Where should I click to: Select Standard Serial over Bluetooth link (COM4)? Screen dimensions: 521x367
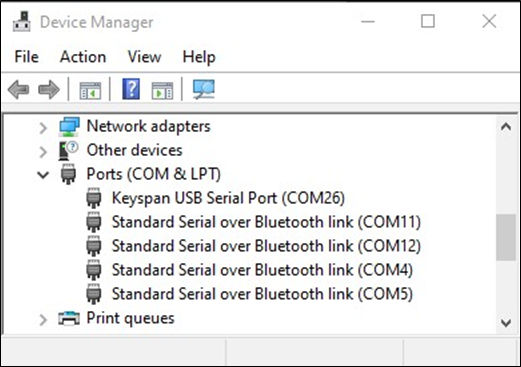tap(262, 270)
